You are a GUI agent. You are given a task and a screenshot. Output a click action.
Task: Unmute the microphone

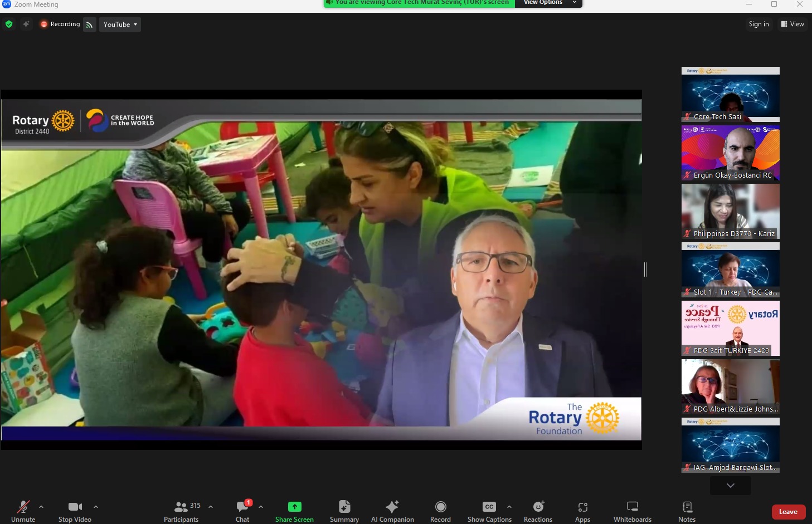pos(23,511)
